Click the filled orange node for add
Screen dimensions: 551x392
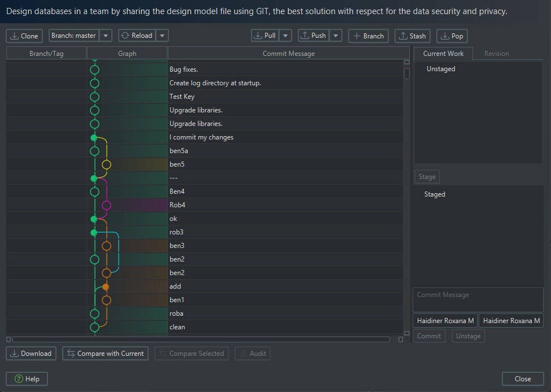tap(106, 287)
